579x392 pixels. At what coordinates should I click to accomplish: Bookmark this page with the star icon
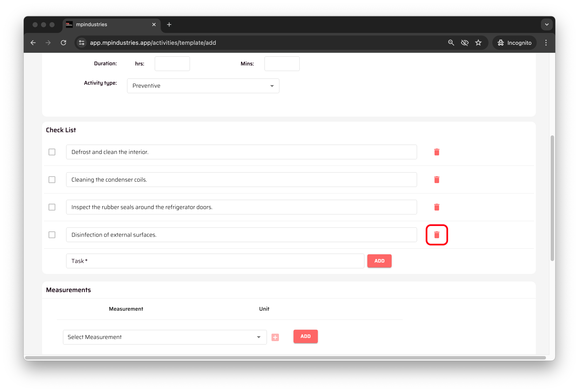[x=478, y=43]
